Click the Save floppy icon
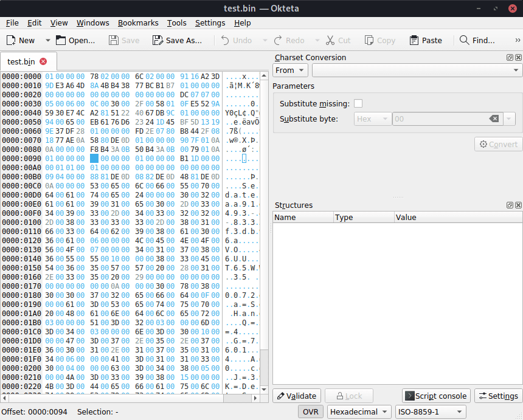Viewport: 523px width, 420px height. [x=114, y=40]
